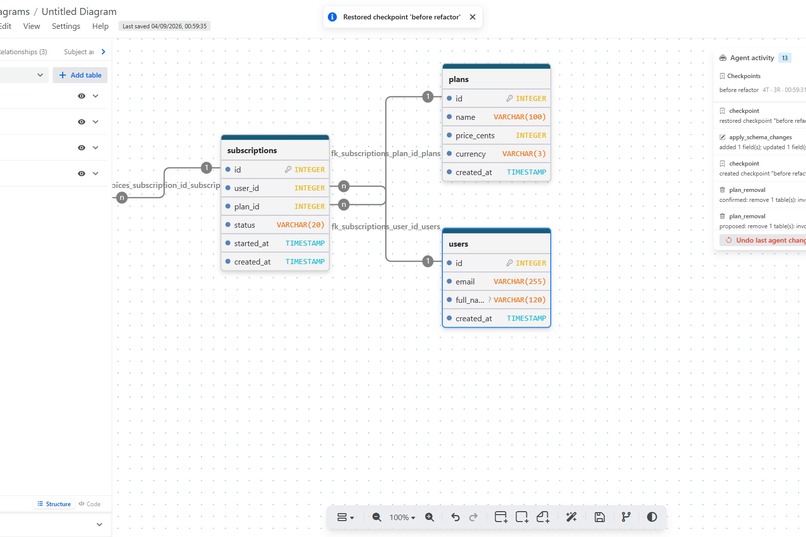Toggle visibility eye of the second table row
Screen dimensions: 806x537
pyautogui.click(x=81, y=122)
